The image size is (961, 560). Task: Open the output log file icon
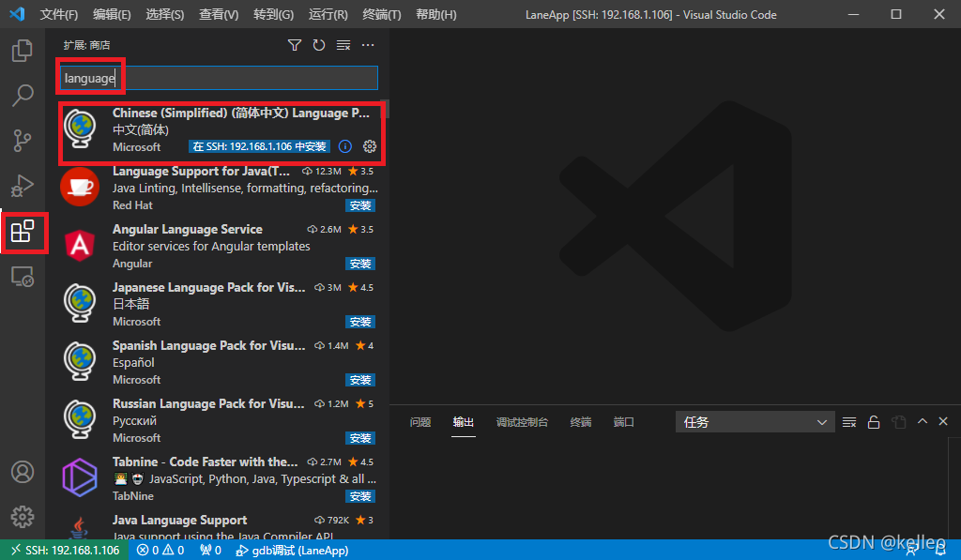coord(898,422)
